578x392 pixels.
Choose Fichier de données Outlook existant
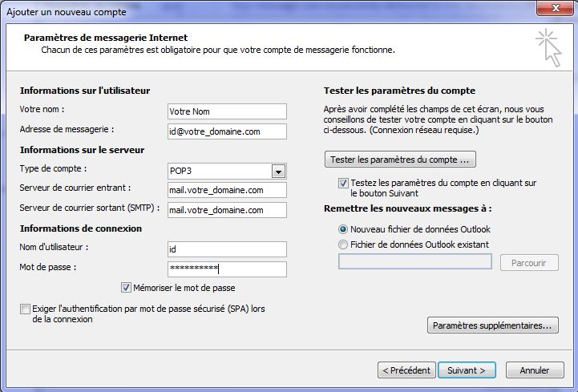343,244
